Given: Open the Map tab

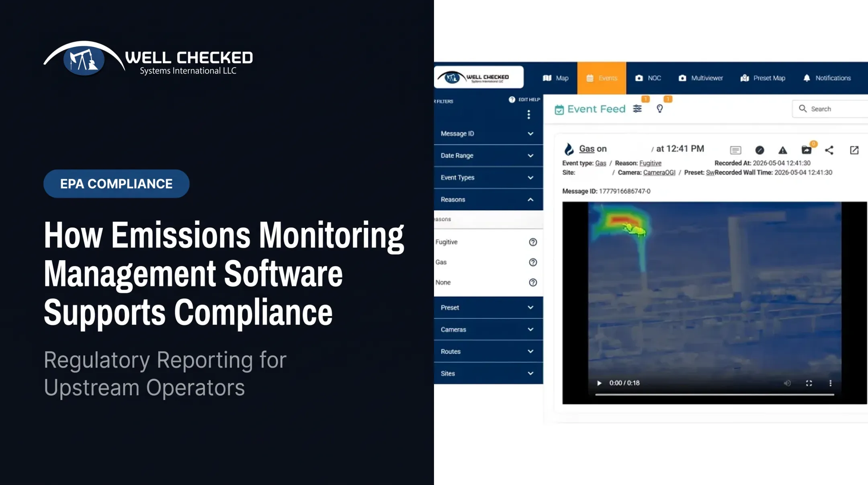Looking at the screenshot, I should tap(556, 78).
